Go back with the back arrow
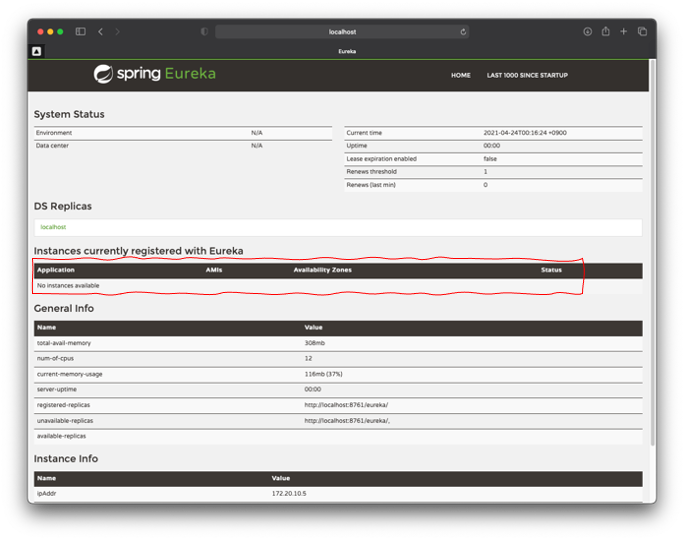Image resolution: width=684 pixels, height=540 pixels. pos(101,31)
